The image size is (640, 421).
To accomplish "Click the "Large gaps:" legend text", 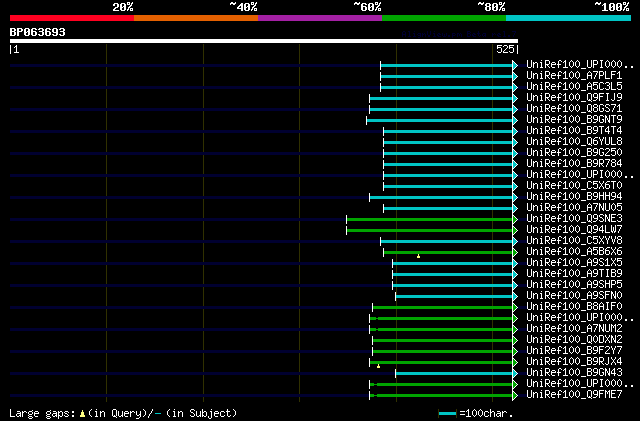I will [42, 414].
